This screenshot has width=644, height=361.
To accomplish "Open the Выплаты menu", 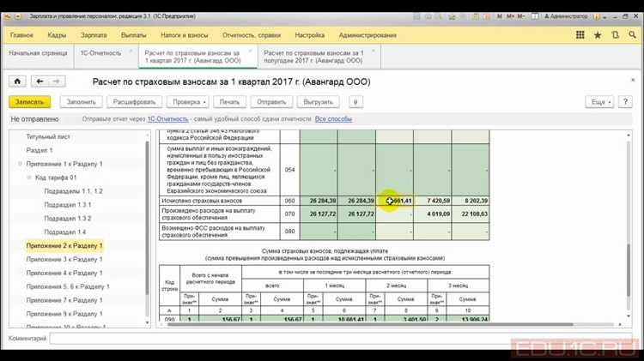I will 133,35.
